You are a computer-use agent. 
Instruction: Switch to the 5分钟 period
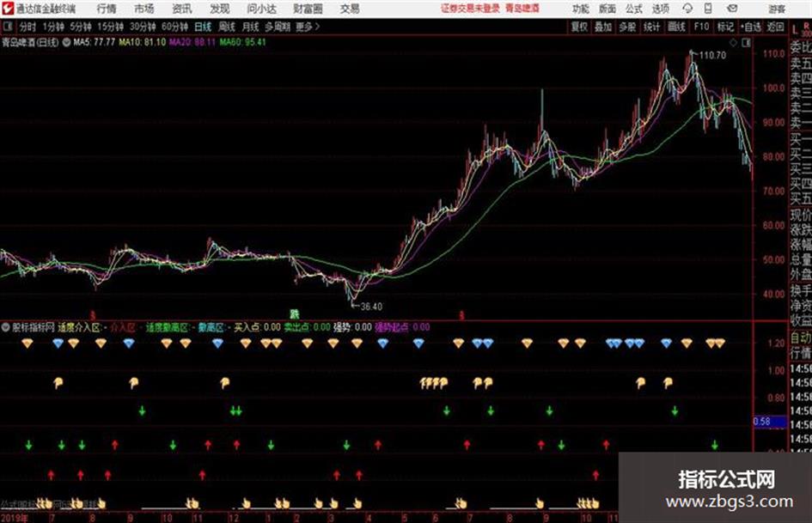80,27
